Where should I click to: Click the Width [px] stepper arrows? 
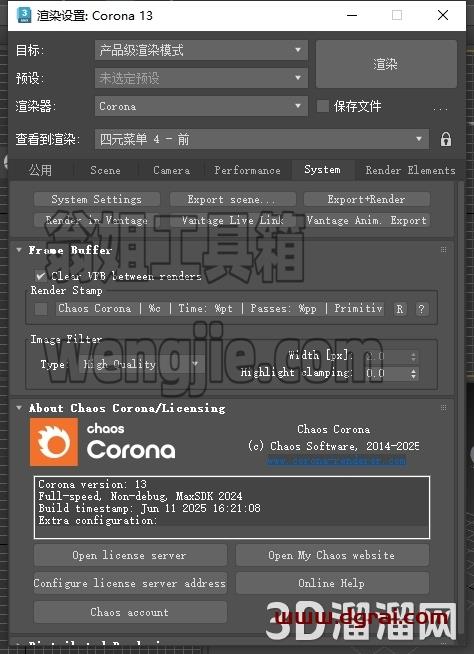413,357
